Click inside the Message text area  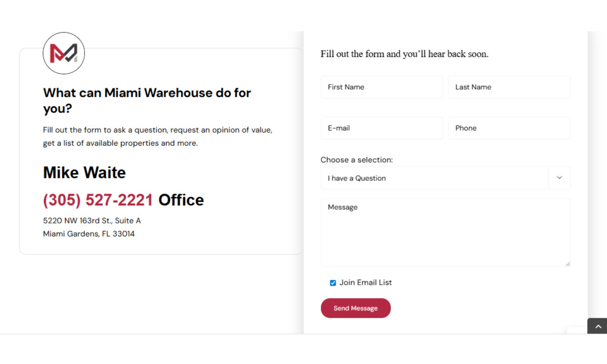(445, 233)
